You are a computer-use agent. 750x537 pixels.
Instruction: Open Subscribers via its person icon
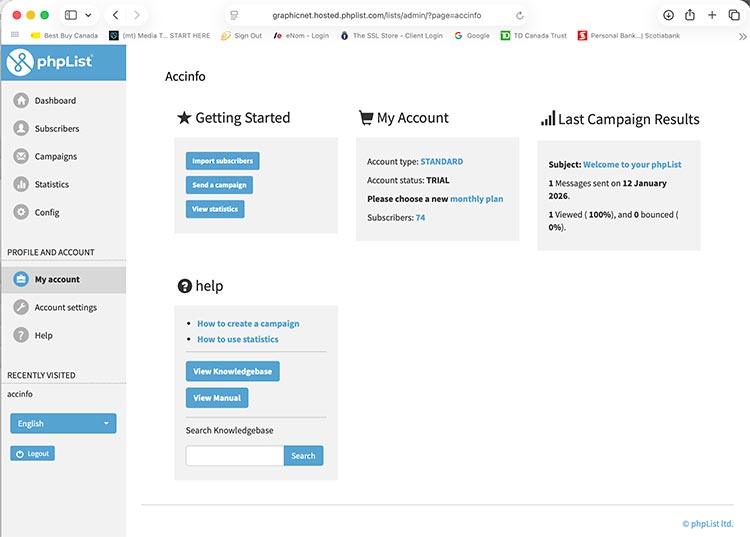(21, 129)
